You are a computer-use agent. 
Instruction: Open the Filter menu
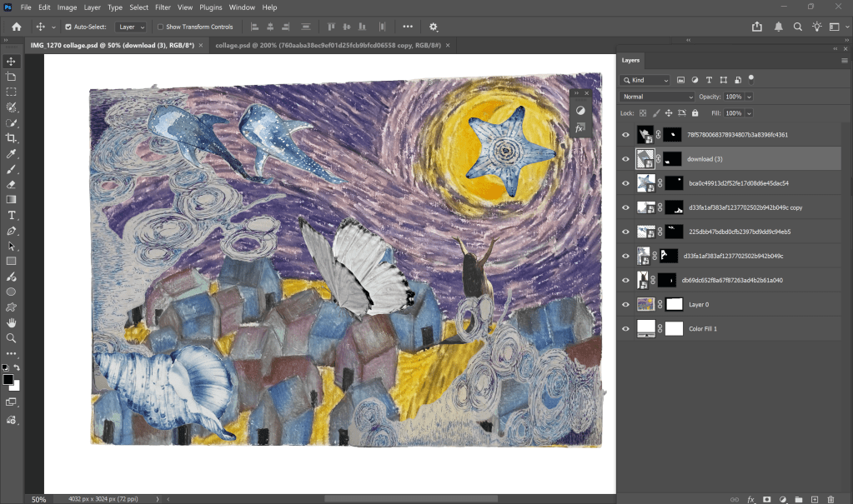point(163,7)
